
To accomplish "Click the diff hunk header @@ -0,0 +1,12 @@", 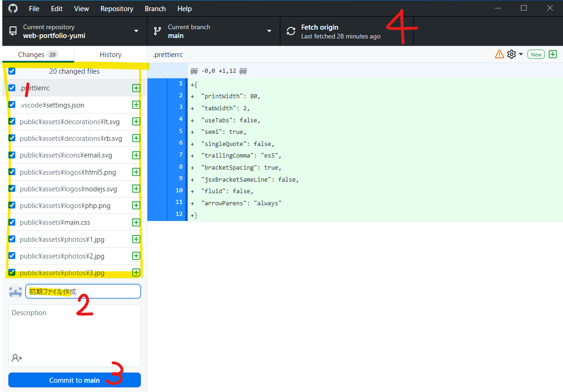I will (218, 71).
